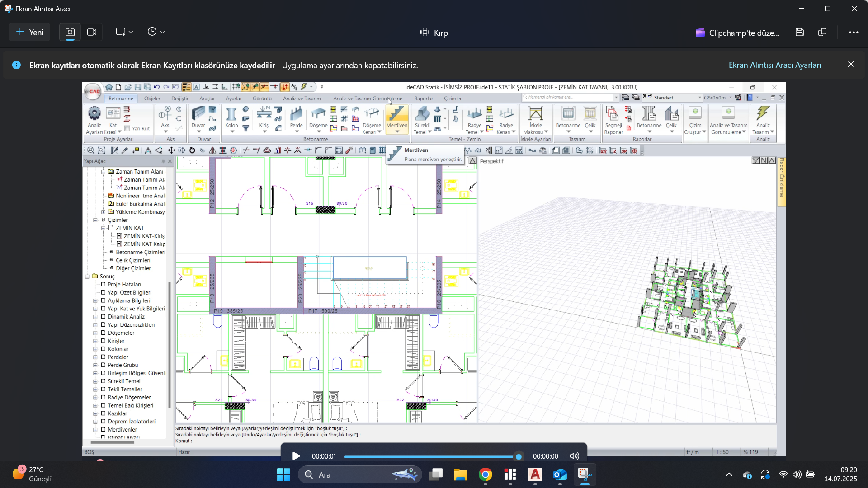Image resolution: width=868 pixels, height=488 pixels.
Task: Open Ekran Alıntısı Aracı Ayarları link
Action: 775,65
